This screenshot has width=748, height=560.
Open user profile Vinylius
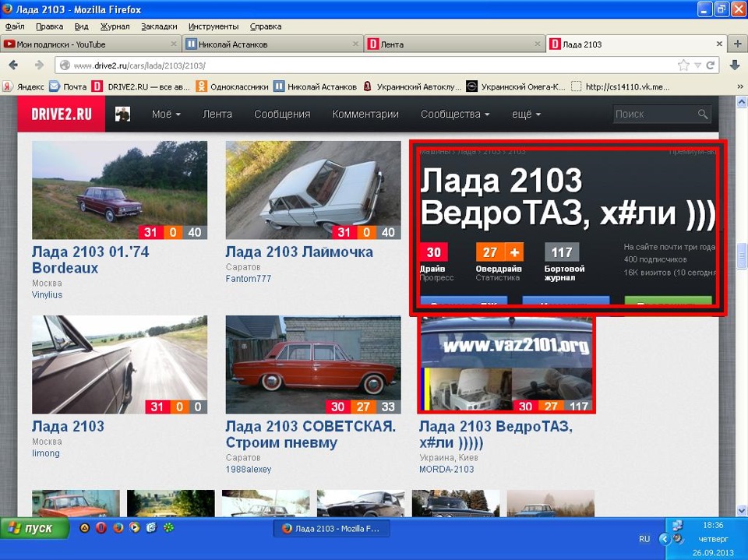pyautogui.click(x=48, y=294)
